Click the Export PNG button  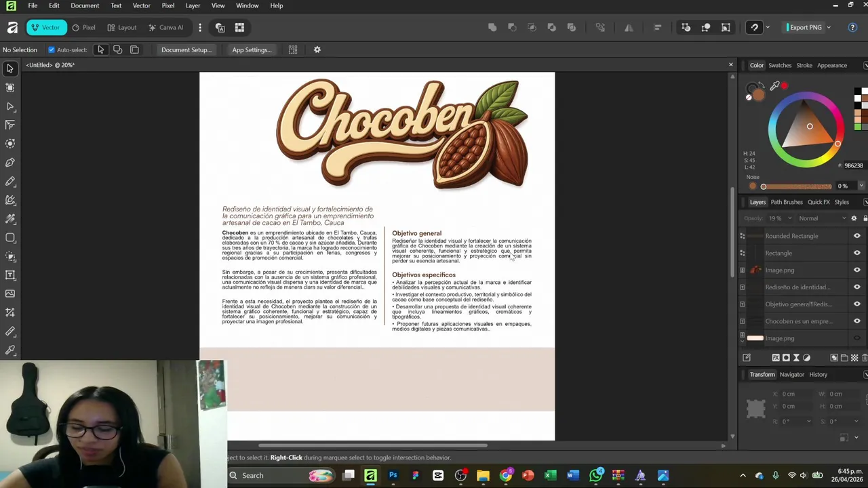(805, 28)
